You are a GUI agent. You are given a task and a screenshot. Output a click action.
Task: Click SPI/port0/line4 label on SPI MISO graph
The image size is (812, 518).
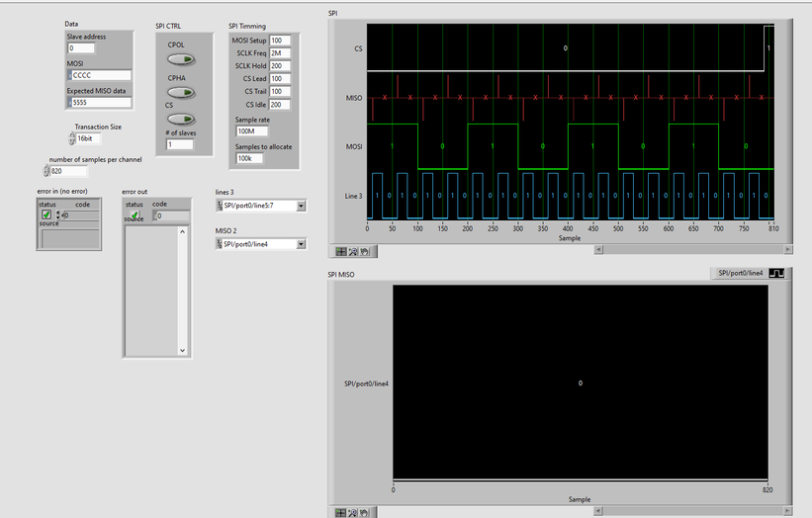[366, 384]
